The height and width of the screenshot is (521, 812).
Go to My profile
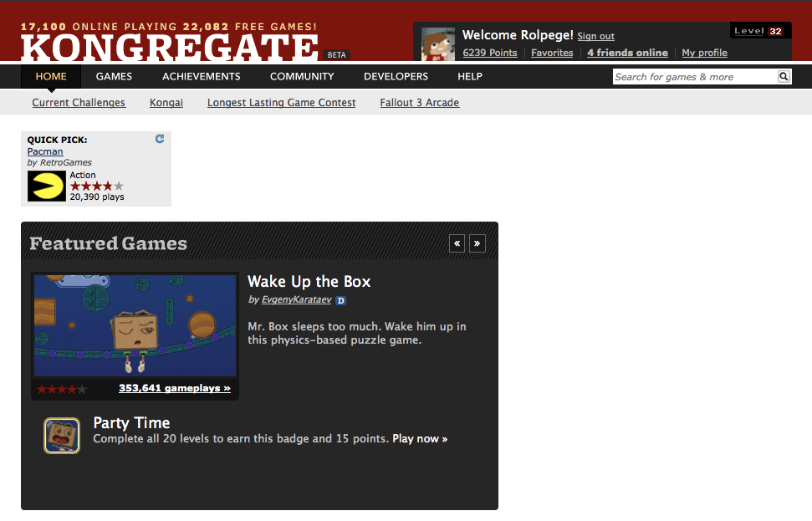[x=704, y=53]
